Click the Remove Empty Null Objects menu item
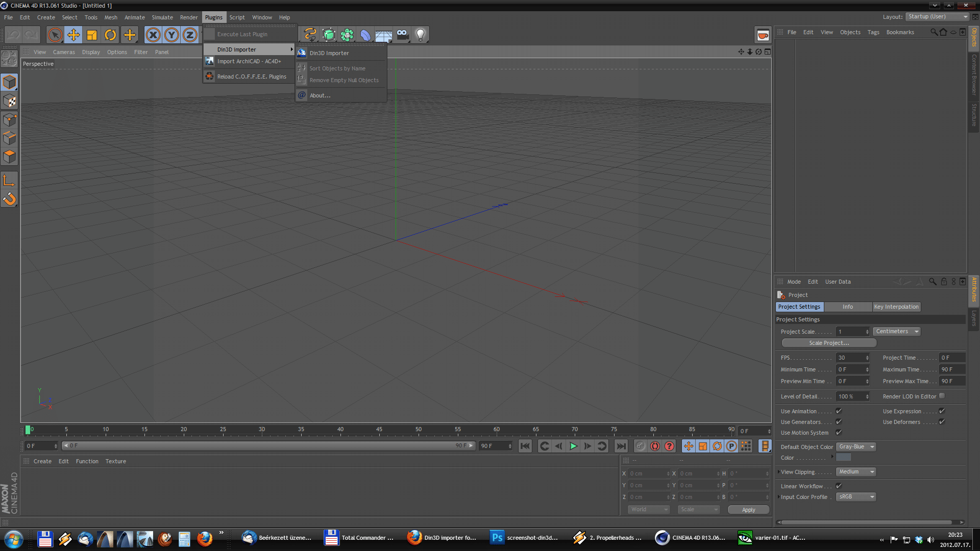This screenshot has height=551, width=980. [344, 80]
